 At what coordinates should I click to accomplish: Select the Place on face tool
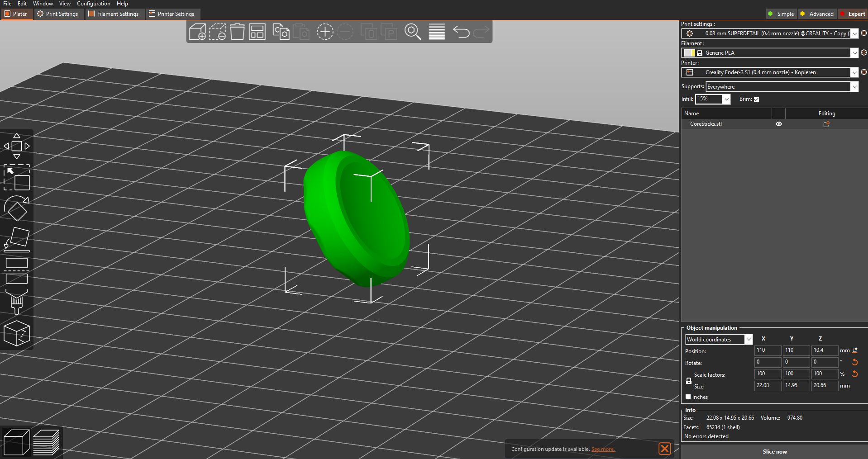click(17, 239)
